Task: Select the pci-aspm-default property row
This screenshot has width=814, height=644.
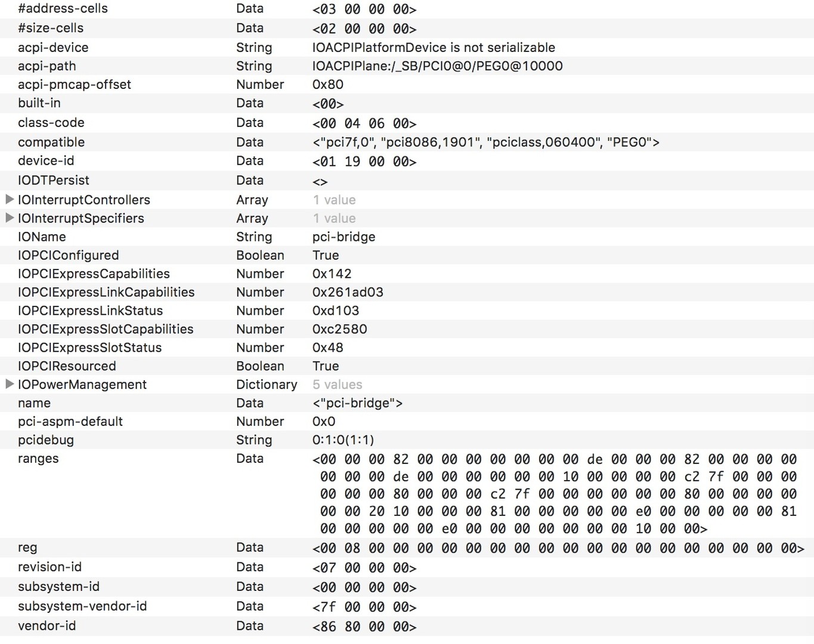Action: [x=70, y=422]
